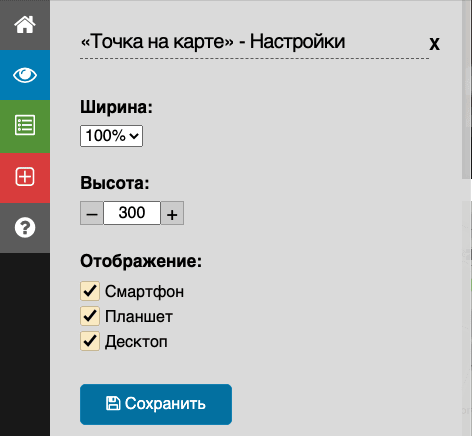Disable the Десктоп checkbox
472x436 pixels.
point(90,341)
